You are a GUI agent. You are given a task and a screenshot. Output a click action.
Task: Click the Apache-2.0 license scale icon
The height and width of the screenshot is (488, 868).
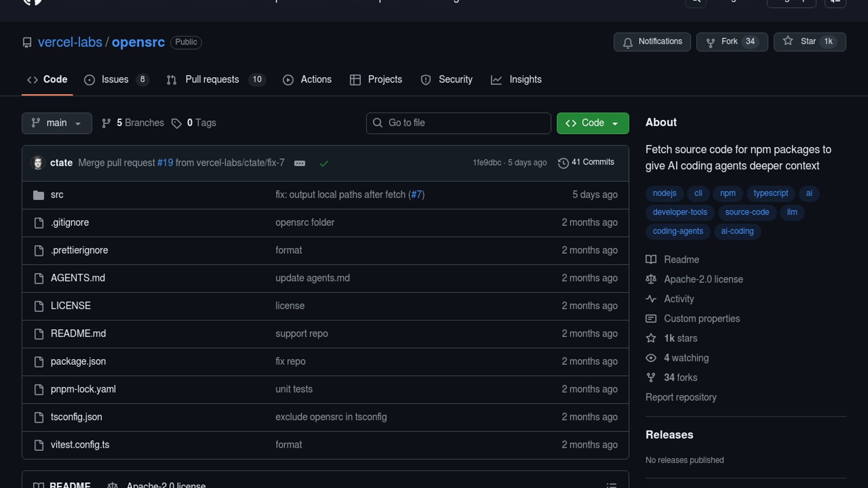[651, 279]
